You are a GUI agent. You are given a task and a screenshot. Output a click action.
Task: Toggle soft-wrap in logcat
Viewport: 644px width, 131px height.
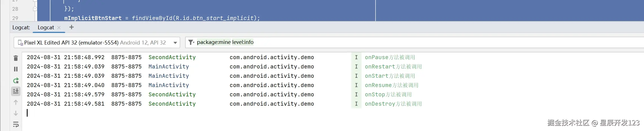[x=16, y=125]
